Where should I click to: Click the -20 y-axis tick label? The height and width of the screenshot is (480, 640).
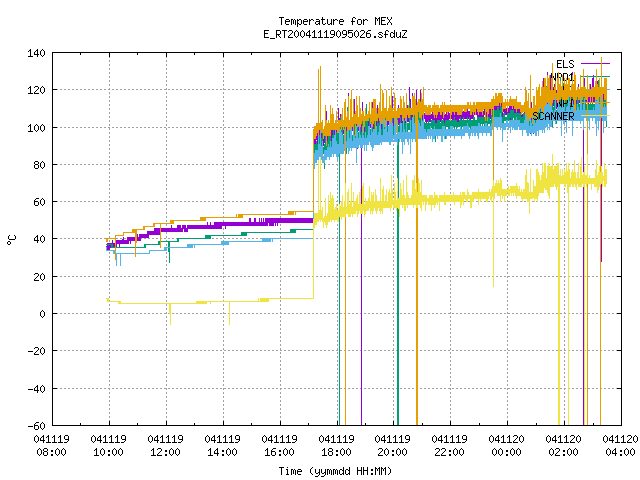(x=36, y=351)
